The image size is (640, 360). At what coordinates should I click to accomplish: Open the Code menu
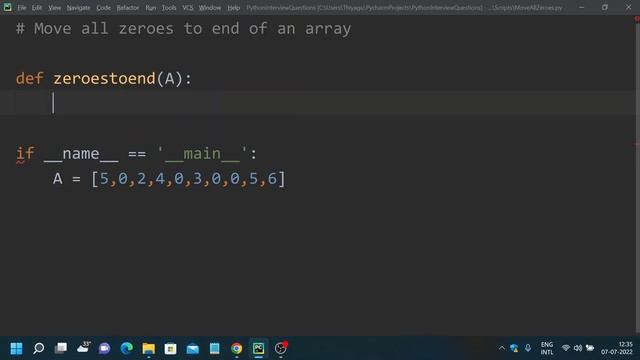tap(103, 8)
